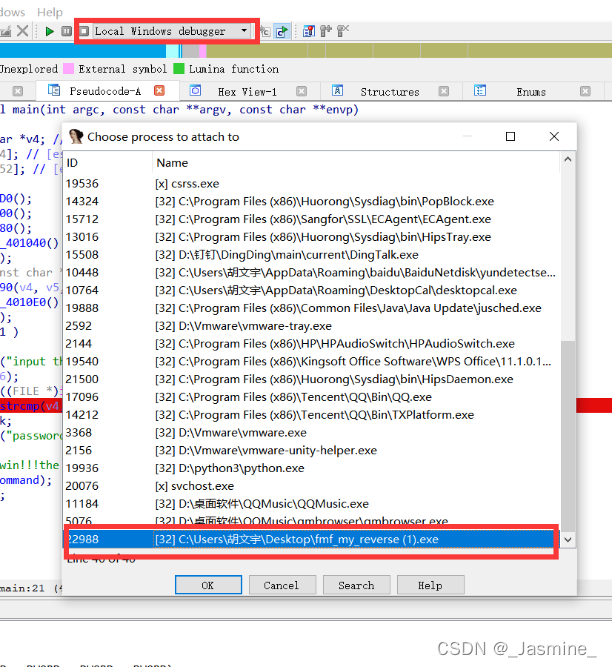Viewport: 612px width, 667px height.
Task: Close the Structures tab
Action: coord(444,91)
